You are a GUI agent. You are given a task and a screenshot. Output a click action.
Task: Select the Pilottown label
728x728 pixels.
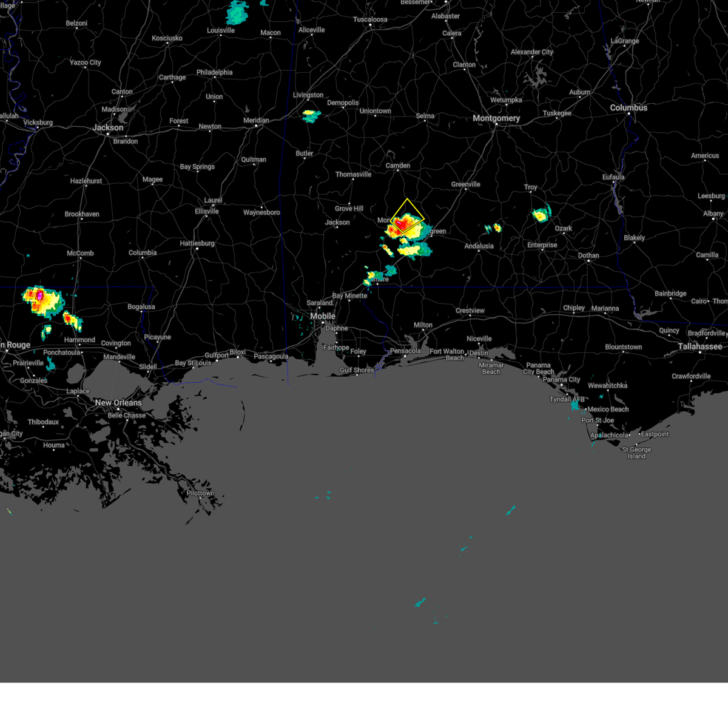[x=200, y=493]
